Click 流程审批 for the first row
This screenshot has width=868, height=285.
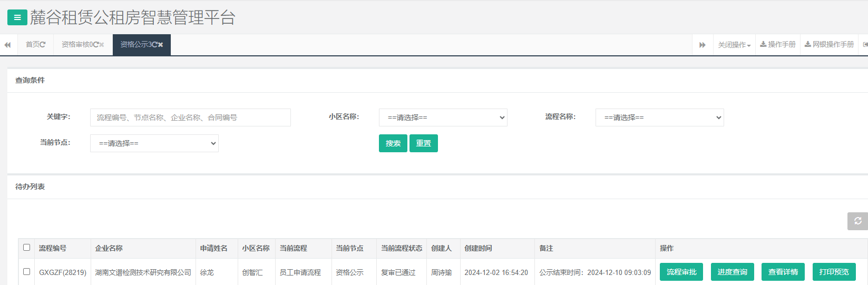coord(681,272)
